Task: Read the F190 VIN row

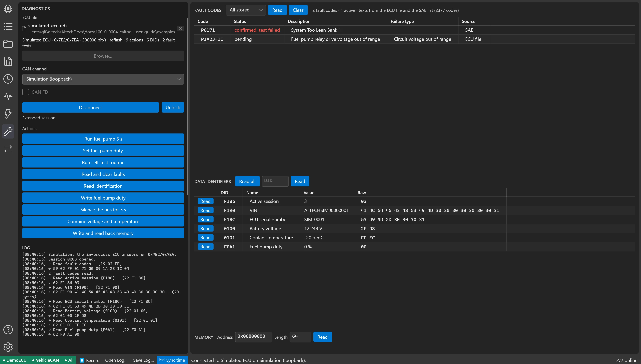Action: click(x=205, y=210)
